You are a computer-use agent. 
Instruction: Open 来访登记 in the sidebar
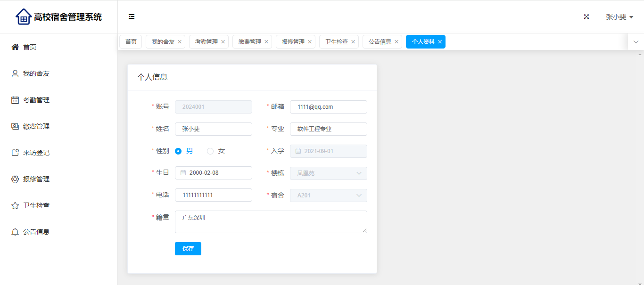click(36, 153)
